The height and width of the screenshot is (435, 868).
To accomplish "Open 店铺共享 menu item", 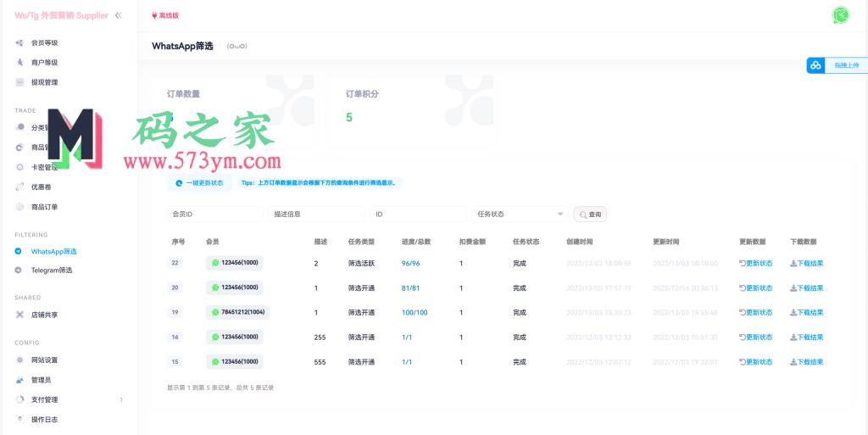I will 44,315.
